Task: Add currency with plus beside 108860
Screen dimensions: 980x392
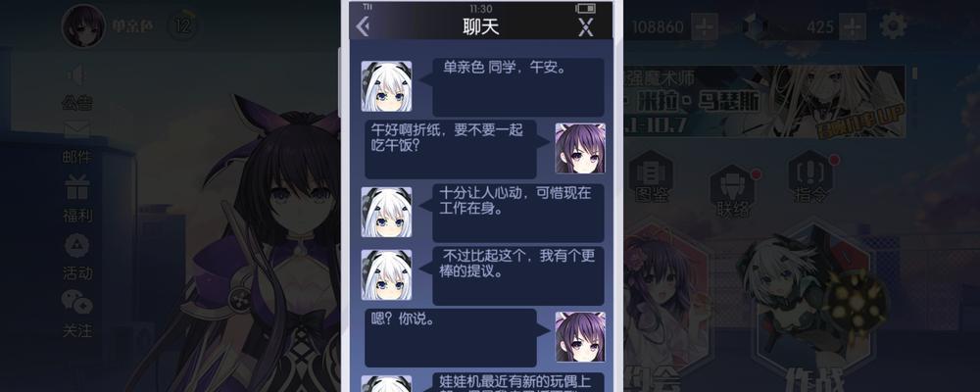Action: pyautogui.click(x=705, y=26)
